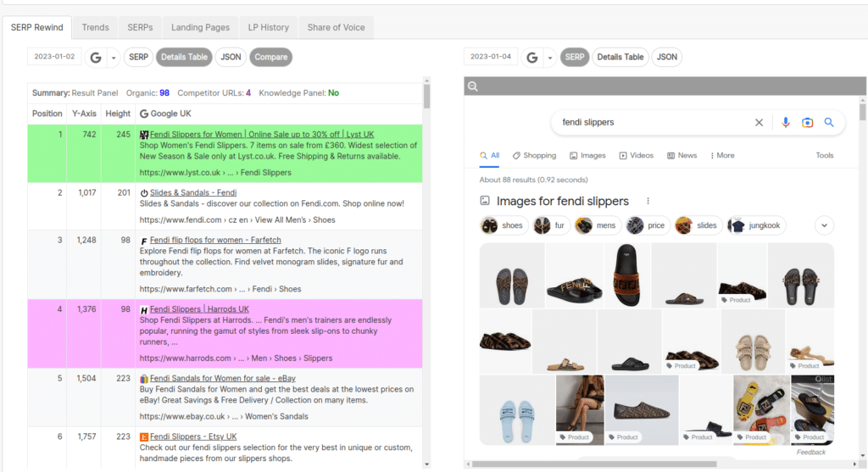Select the fur image filter chip
868x472 pixels.
tap(549, 225)
